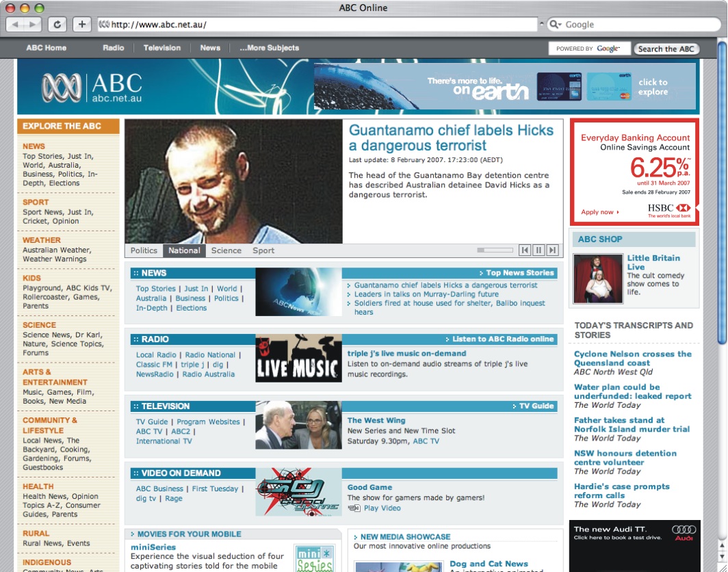Image resolution: width=728 pixels, height=572 pixels.
Task: Open Television in the top navigation
Action: pyautogui.click(x=162, y=48)
